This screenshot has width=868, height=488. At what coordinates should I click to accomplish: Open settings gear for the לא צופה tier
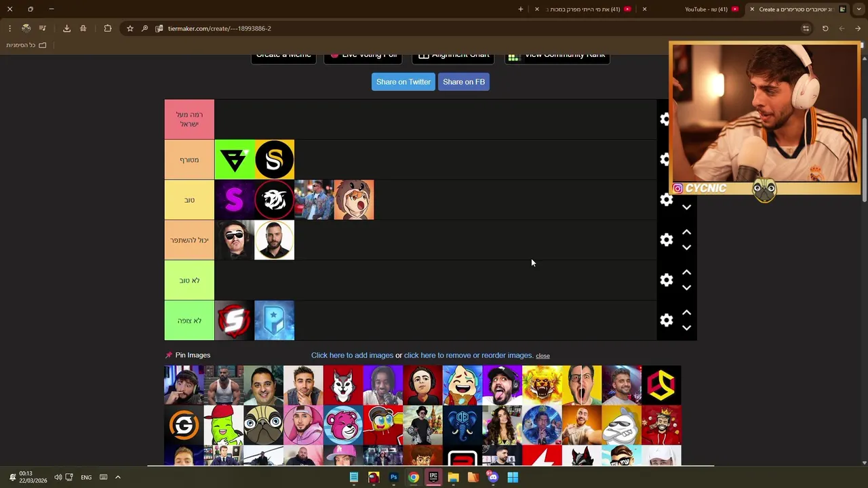point(666,321)
